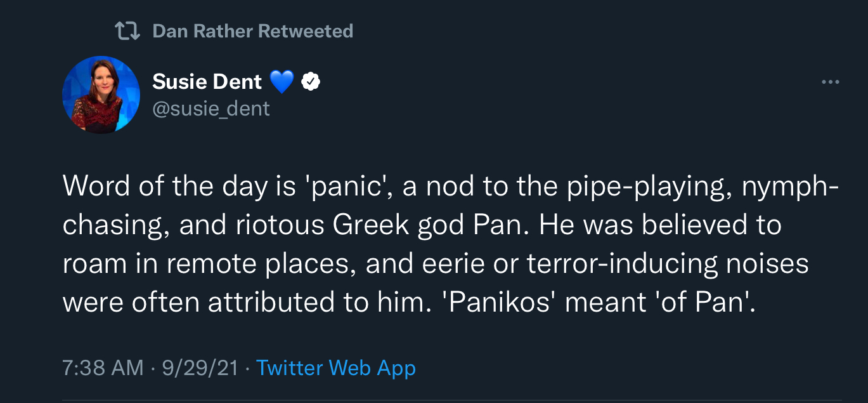Open the Twitter Web App source link
Image resolution: width=868 pixels, height=403 pixels.
pos(336,368)
